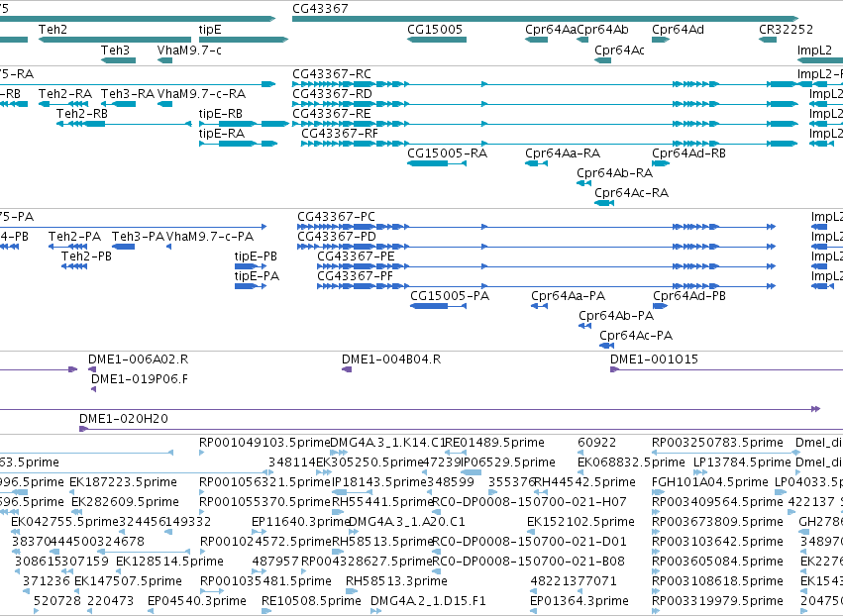Click the CG43367-PE protein label
The height and width of the screenshot is (616, 843).
[x=356, y=257]
